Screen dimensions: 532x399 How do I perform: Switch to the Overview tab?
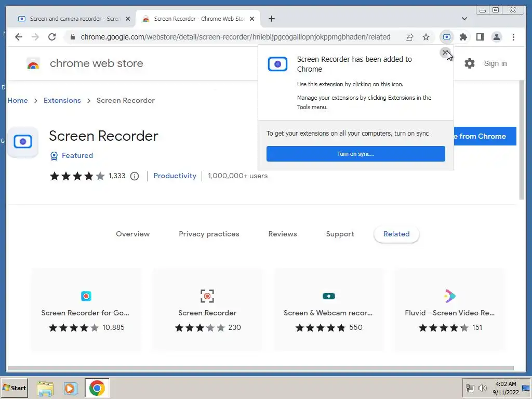point(132,234)
